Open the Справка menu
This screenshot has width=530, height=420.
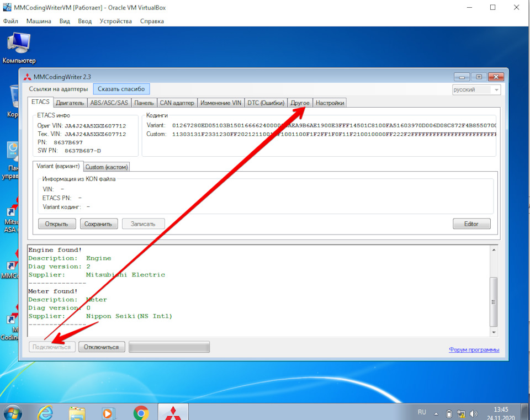click(152, 21)
